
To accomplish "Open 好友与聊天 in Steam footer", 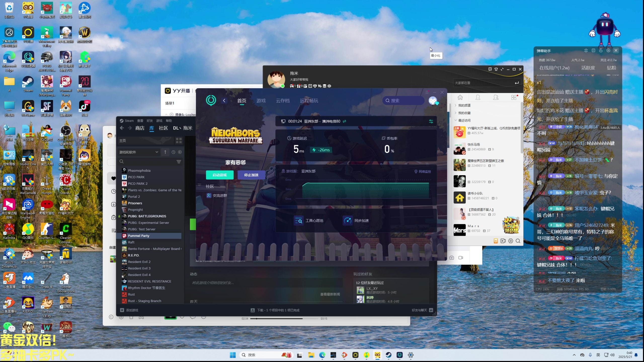I will [422, 310].
